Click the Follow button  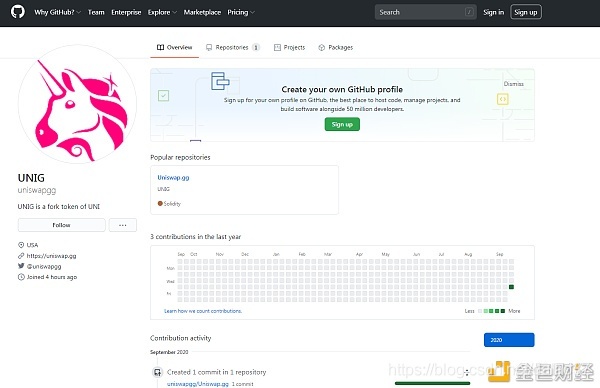coord(62,225)
